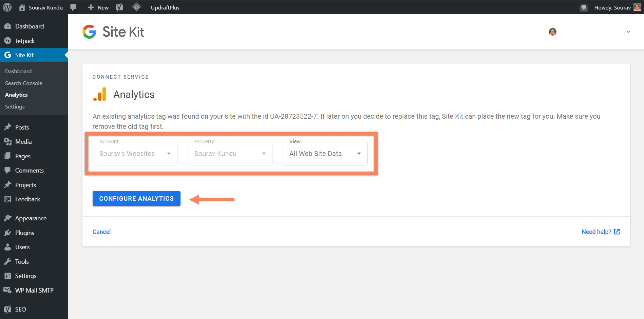Open the New content menu
Viewport: 644px width, 319px height.
[98, 7]
